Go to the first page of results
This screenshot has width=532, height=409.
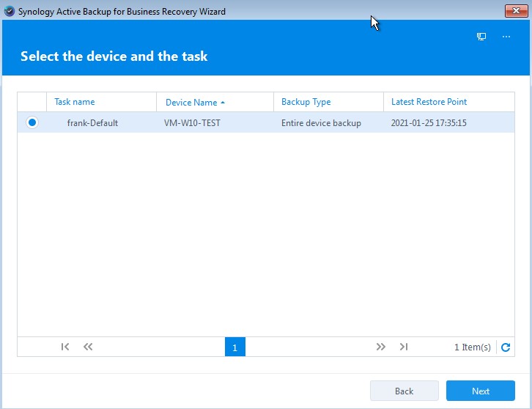click(x=65, y=347)
